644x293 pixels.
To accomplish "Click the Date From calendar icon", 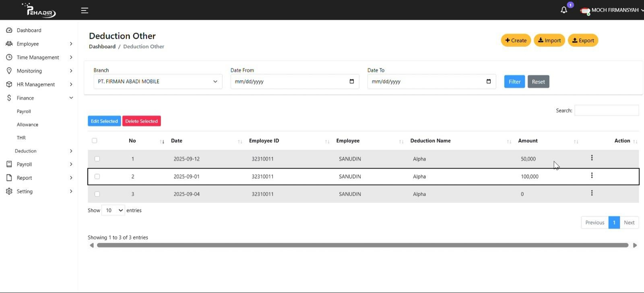I will (351, 81).
